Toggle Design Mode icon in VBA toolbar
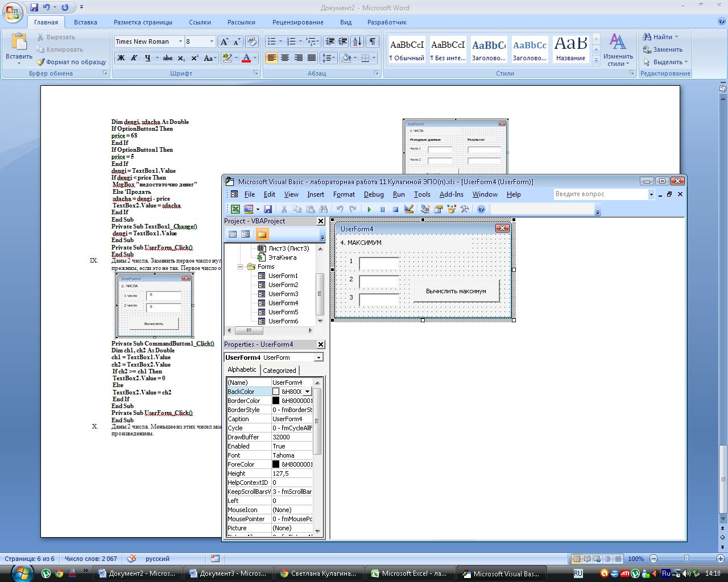This screenshot has width=728, height=582. (408, 209)
